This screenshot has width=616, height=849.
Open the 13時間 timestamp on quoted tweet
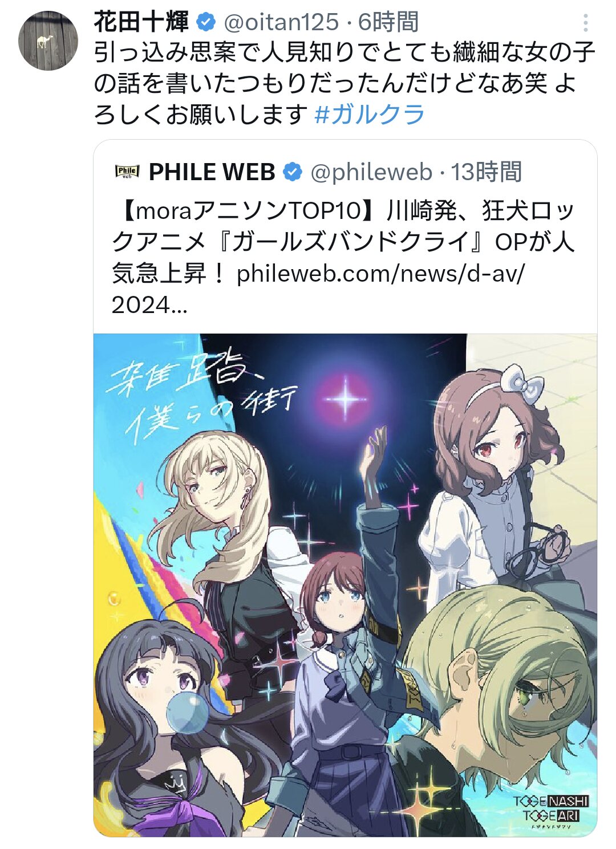487,172
